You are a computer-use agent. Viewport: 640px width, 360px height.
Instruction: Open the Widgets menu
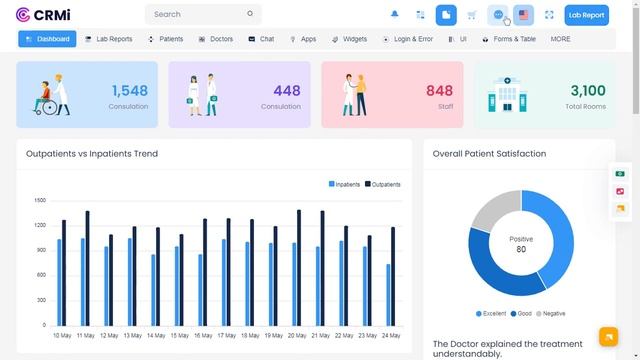tap(349, 39)
